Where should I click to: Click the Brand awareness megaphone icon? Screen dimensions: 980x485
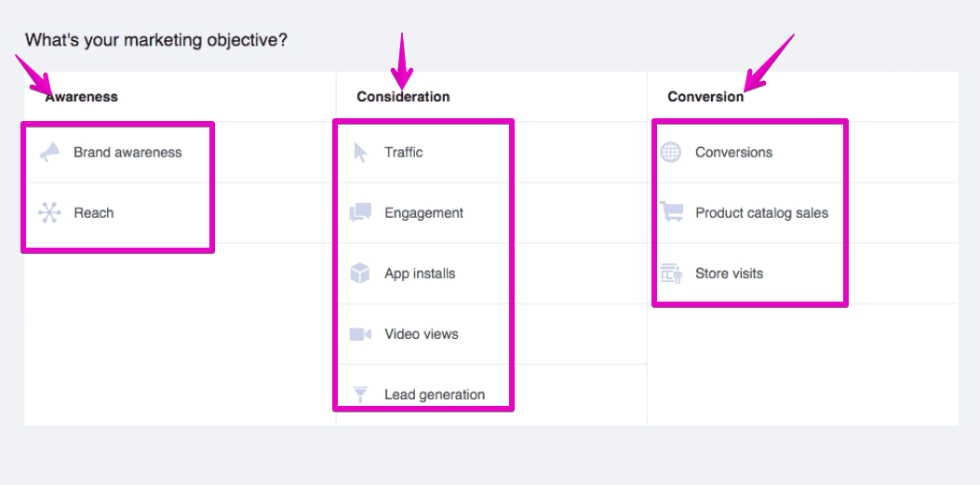tap(49, 153)
